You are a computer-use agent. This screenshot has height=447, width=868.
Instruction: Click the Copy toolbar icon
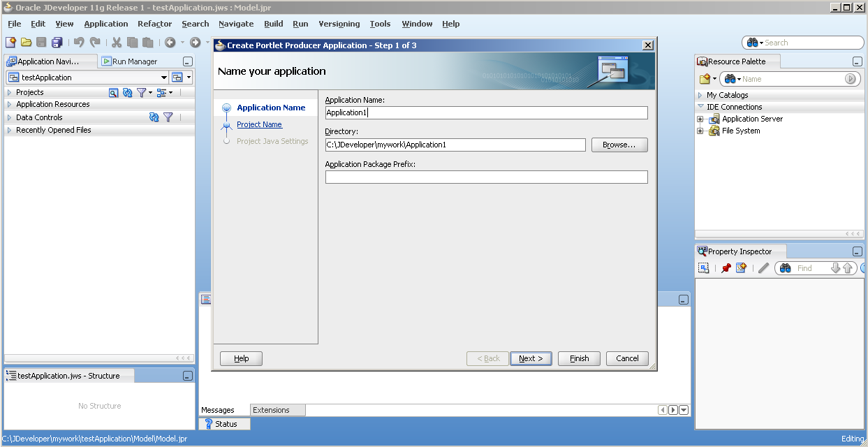coord(132,43)
